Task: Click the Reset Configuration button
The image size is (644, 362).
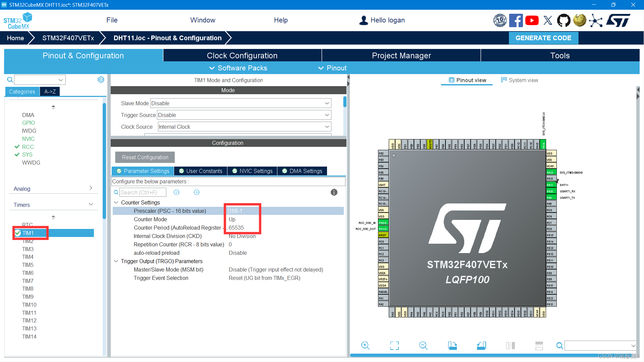Action: pyautogui.click(x=145, y=157)
